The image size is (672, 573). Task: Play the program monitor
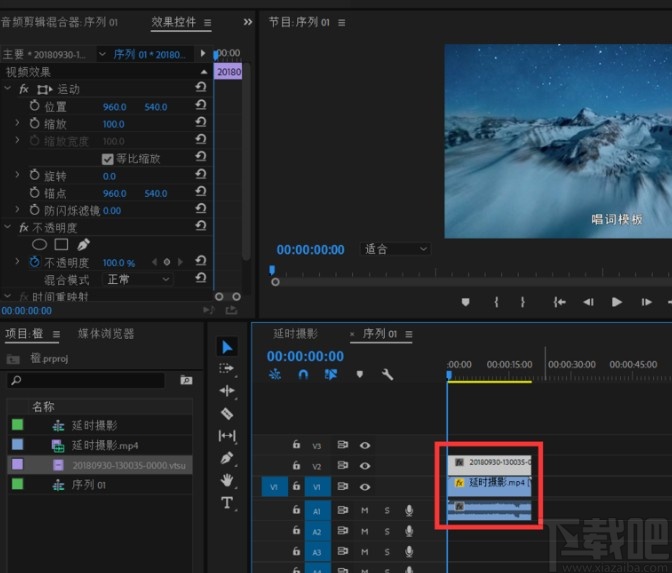click(x=617, y=302)
